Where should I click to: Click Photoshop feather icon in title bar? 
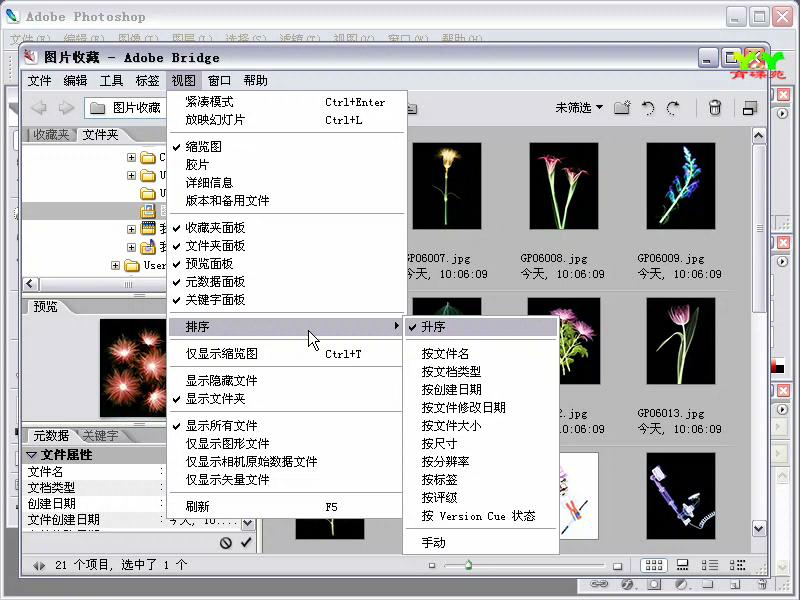tap(12, 16)
